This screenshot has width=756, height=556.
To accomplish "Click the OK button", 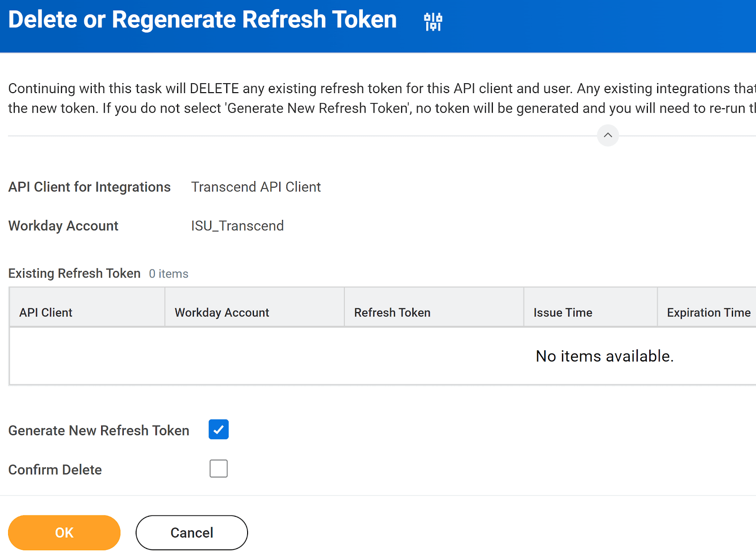I will (64, 532).
